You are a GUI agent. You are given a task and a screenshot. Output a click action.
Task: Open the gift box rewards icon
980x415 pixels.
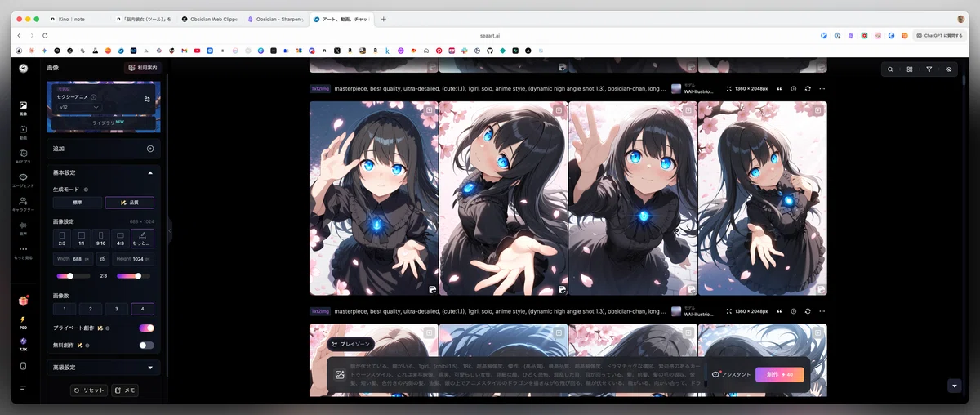23,300
